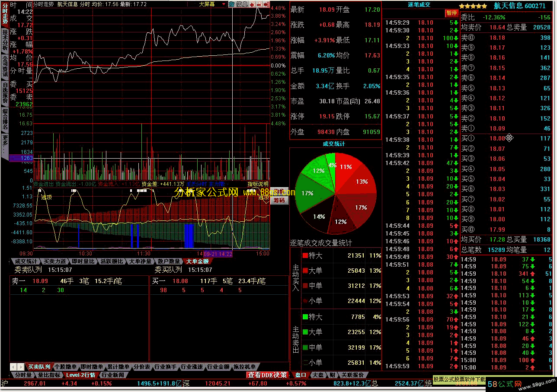Switch to the 分价表 tab
557x392 pixels.
pos(141,367)
